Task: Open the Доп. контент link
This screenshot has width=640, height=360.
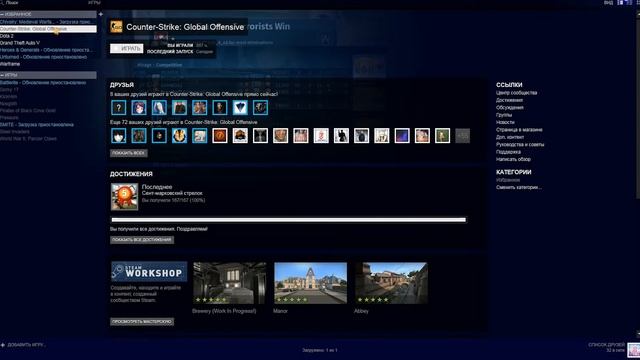Action: [x=510, y=137]
